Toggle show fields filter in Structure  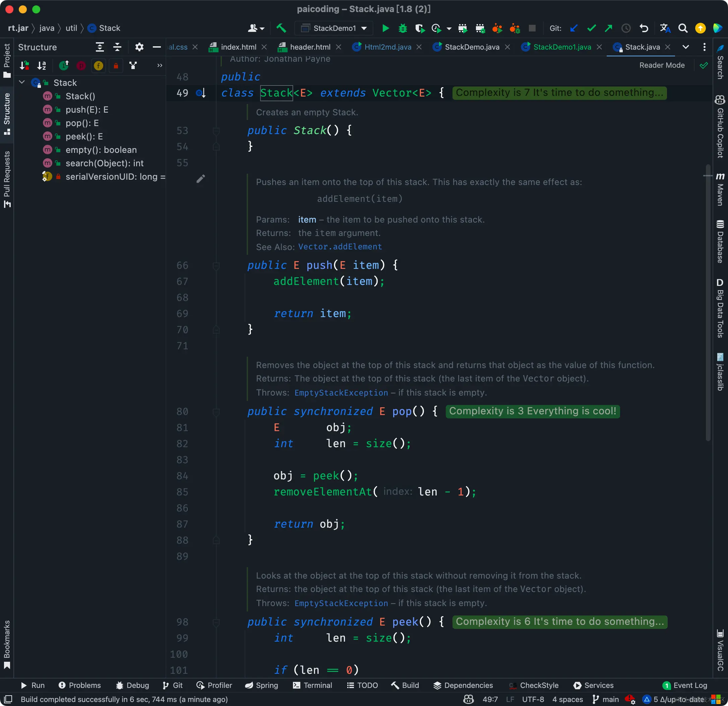point(99,66)
